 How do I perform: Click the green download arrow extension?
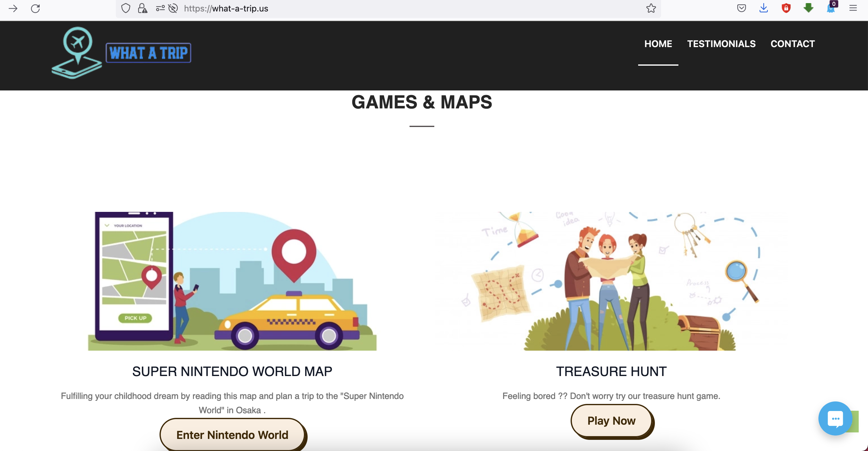pyautogui.click(x=808, y=8)
